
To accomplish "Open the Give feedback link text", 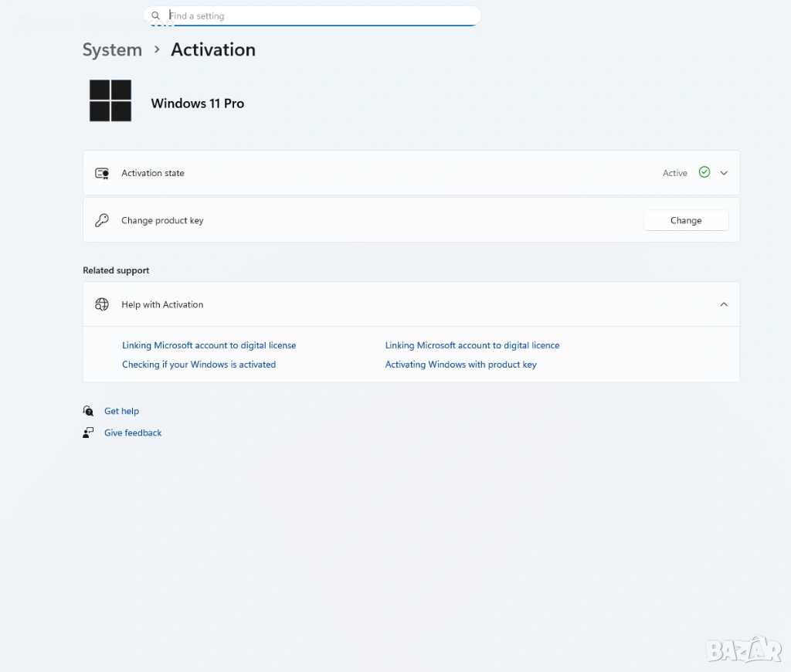I will click(x=133, y=433).
